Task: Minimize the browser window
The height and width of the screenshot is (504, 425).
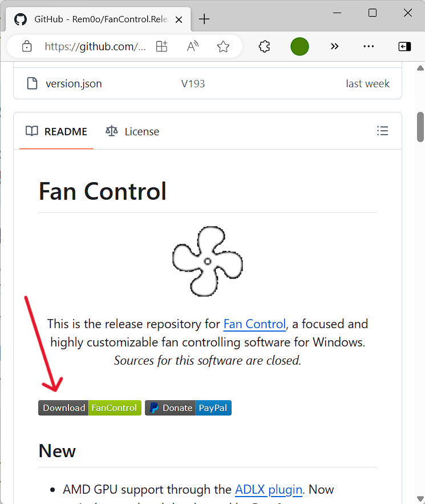Action: [x=337, y=13]
